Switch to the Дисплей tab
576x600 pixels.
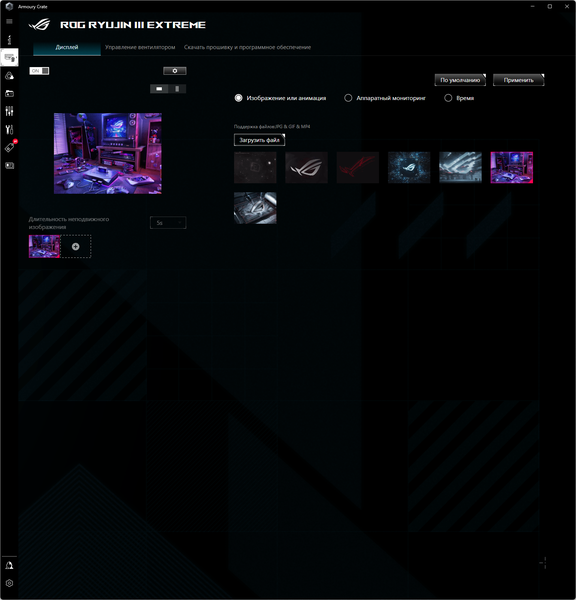pos(67,47)
